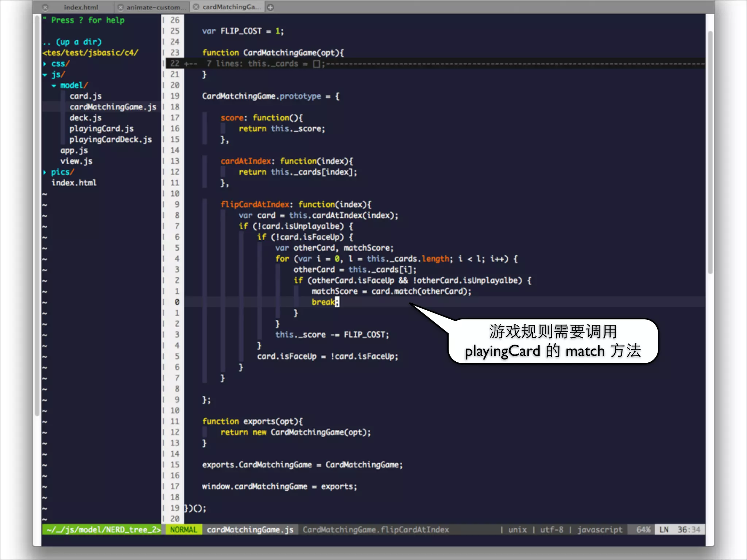747x560 pixels.
Task: Click 'otherCard = this._cards[i];' line
Action: [x=355, y=270]
